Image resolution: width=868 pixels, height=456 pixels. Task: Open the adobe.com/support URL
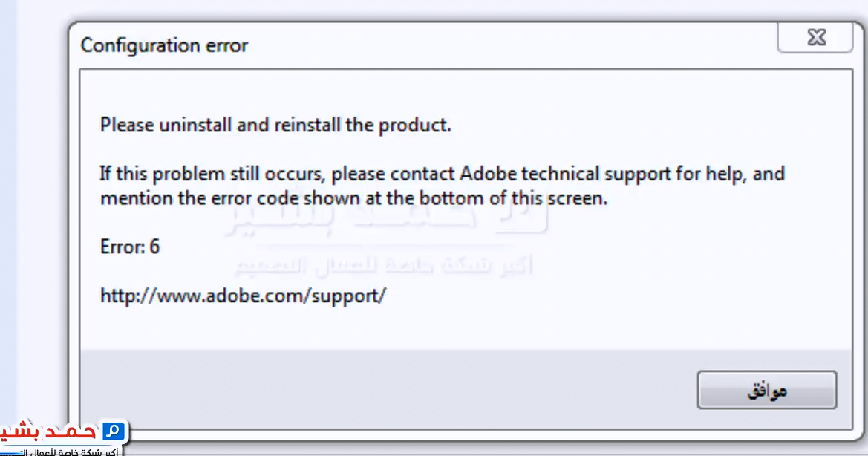[244, 296]
